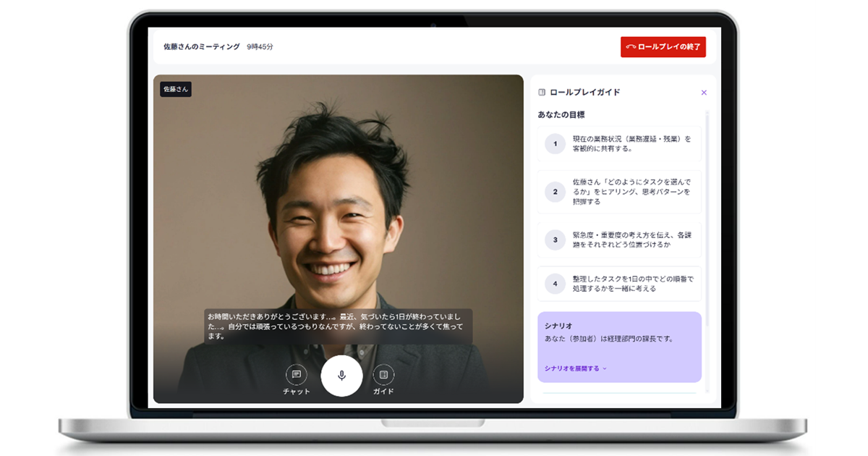Image resolution: width=868 pixels, height=456 pixels.
Task: Click the number 1 circle badge
Action: click(556, 144)
